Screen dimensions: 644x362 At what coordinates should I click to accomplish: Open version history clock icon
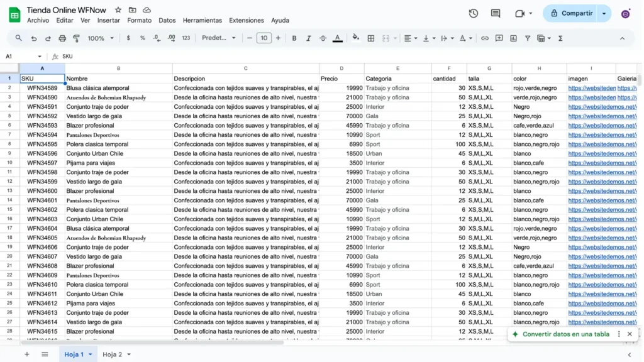474,13
